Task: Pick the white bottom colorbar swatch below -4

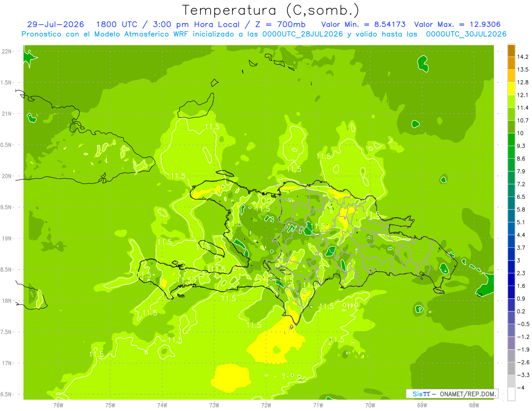Action: click(511, 394)
